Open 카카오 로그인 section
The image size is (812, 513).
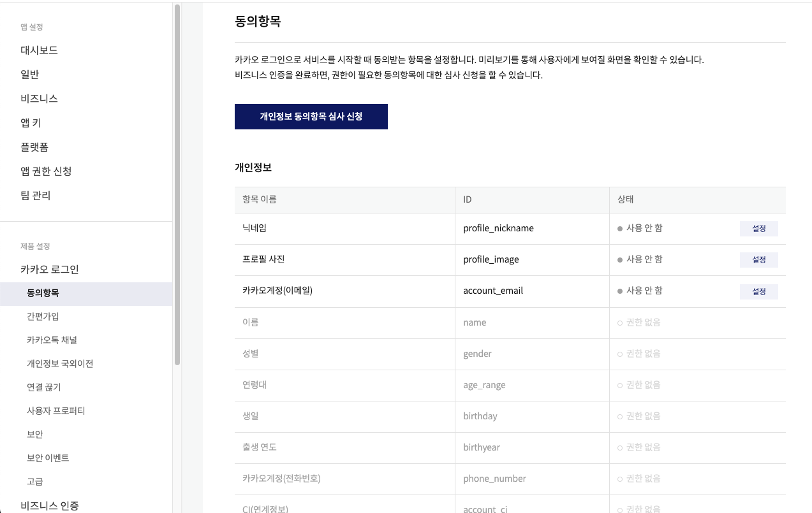click(x=49, y=270)
